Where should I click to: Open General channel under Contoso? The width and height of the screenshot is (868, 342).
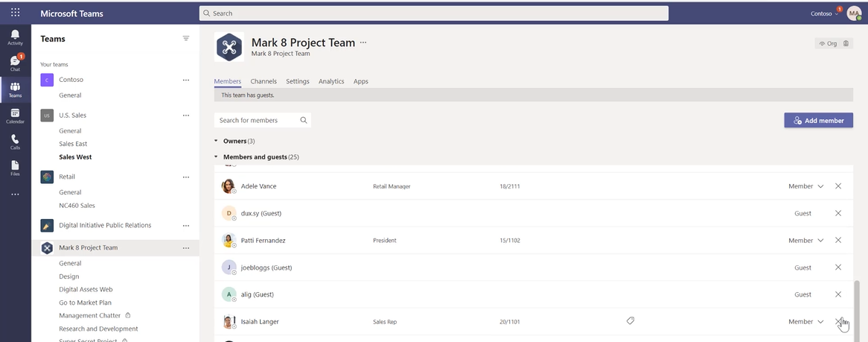pos(70,95)
